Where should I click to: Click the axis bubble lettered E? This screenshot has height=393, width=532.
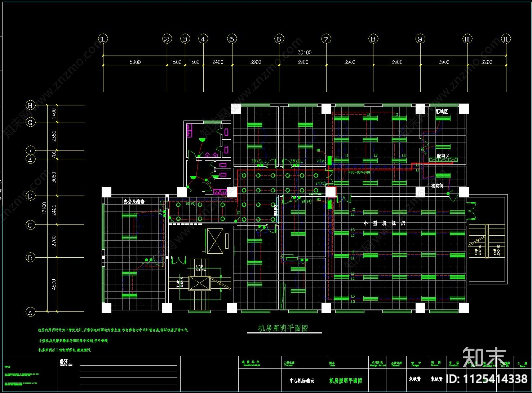point(30,159)
